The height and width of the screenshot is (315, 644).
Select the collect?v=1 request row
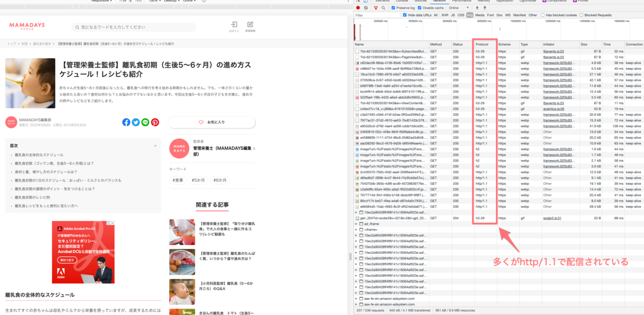click(499, 109)
